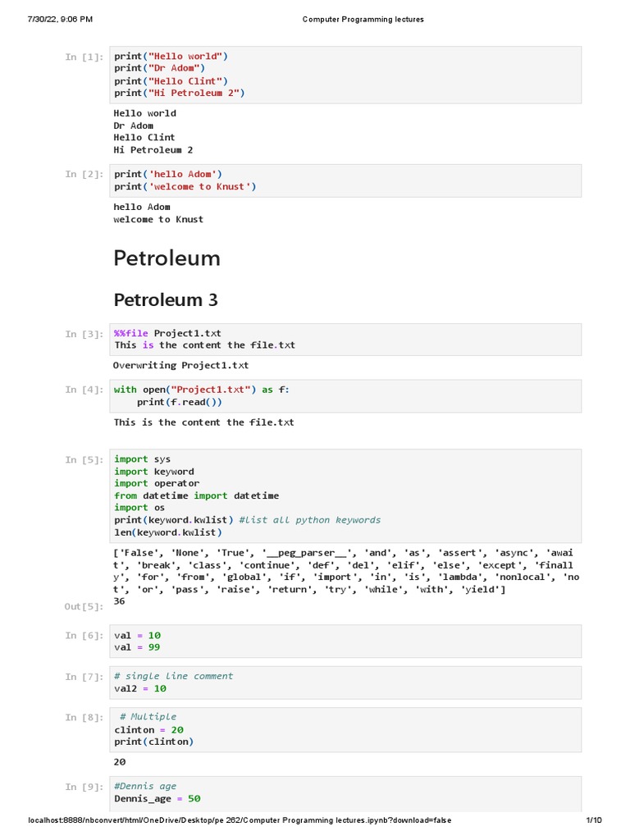Click the Dennis_age = 50 code cell
Screen dimensions: 630x840
[345, 792]
